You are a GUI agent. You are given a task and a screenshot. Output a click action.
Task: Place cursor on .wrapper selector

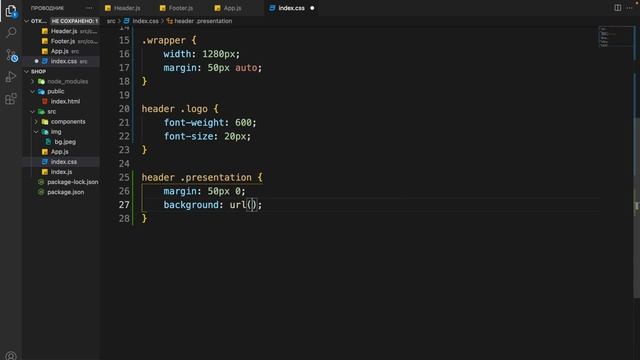[x=164, y=40]
